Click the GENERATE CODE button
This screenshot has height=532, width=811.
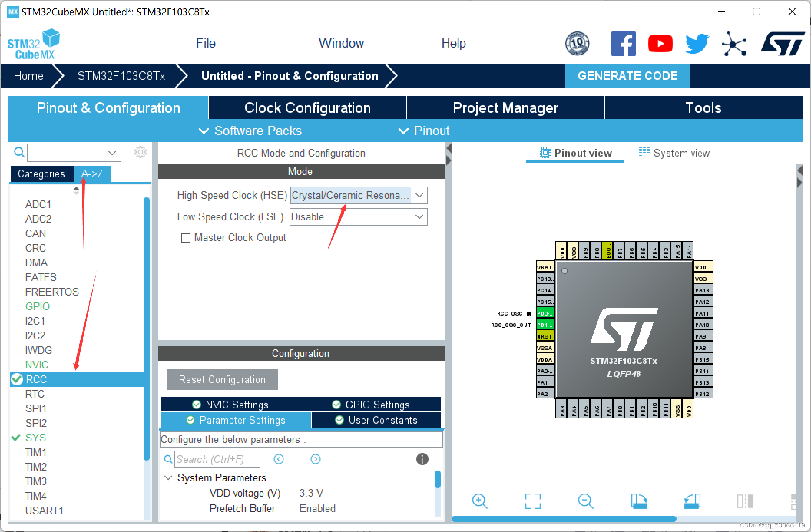click(x=627, y=76)
